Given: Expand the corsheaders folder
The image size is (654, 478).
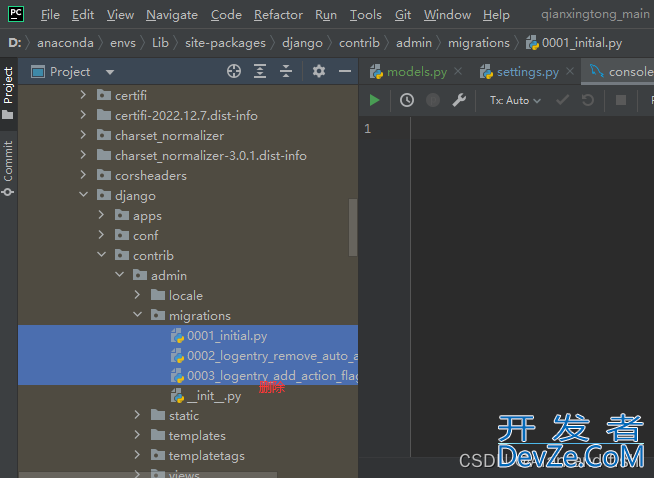Looking at the screenshot, I should [x=83, y=175].
